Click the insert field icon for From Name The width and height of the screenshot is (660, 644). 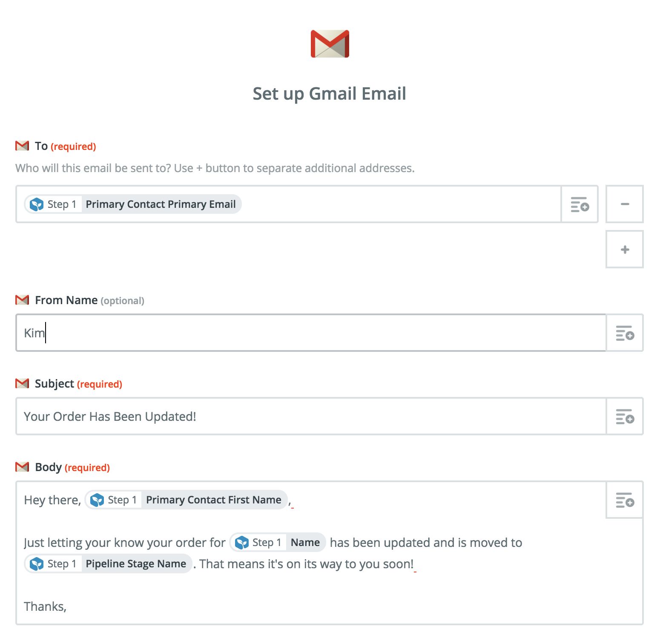click(625, 333)
